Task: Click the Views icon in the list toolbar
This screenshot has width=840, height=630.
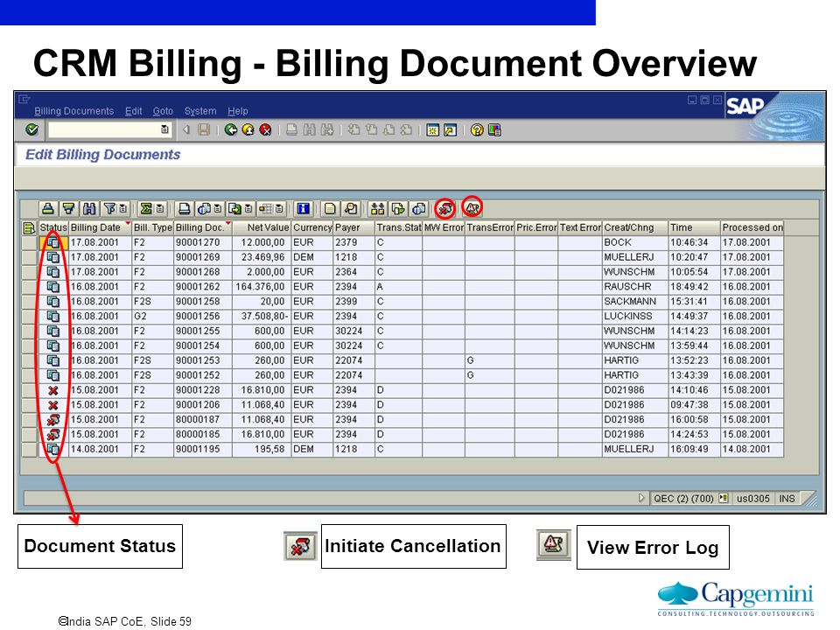Action: (x=204, y=208)
